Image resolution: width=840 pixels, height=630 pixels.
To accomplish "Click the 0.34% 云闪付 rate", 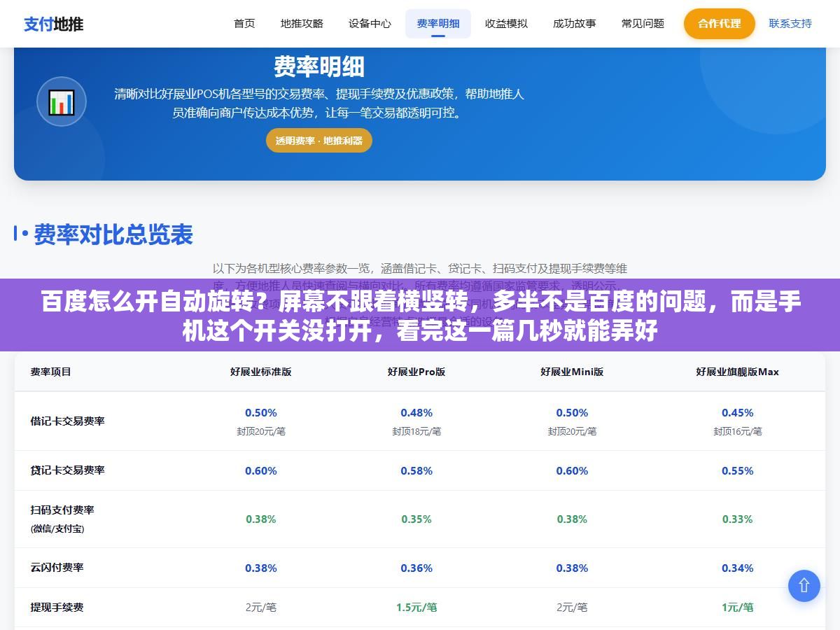I will (x=737, y=568).
